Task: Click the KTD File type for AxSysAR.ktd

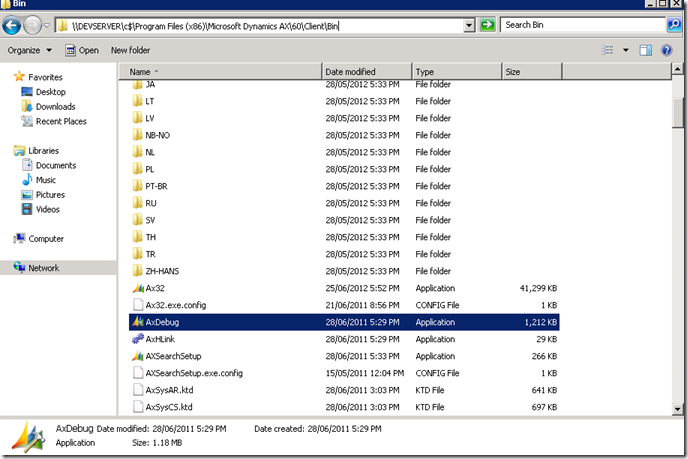Action: [x=430, y=390]
